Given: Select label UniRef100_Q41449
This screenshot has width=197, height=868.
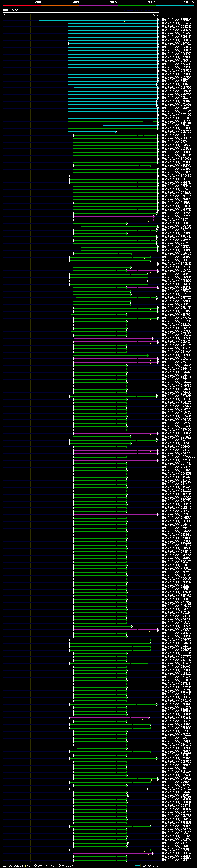Looking at the screenshot, I should tap(177, 843).
